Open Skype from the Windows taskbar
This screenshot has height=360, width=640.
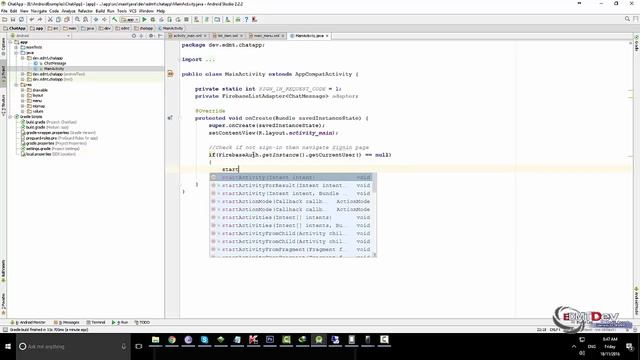coord(204,340)
